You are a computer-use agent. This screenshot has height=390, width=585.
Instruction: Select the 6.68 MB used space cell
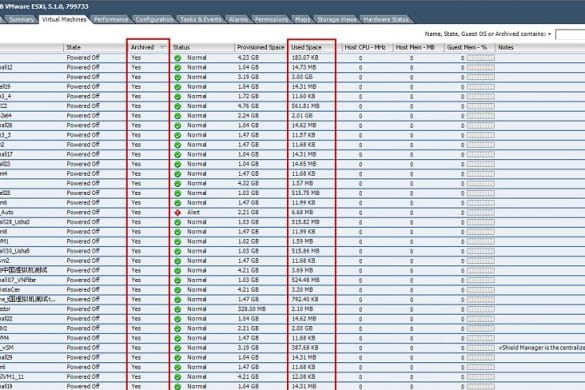point(303,212)
